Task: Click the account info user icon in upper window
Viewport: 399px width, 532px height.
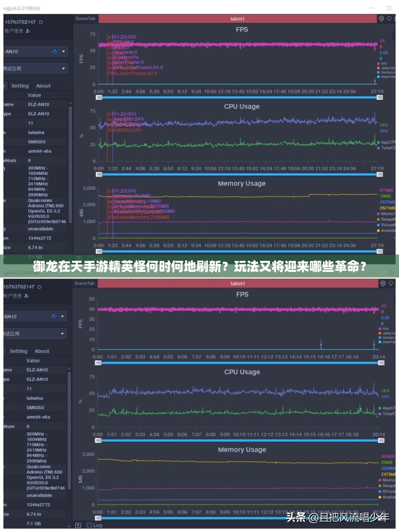Action: click(x=28, y=31)
